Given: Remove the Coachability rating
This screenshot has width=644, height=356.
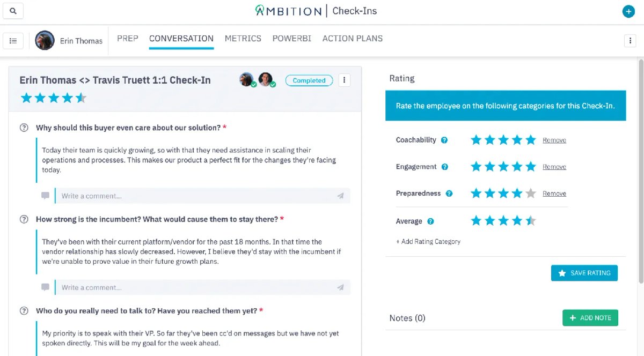Looking at the screenshot, I should coord(554,140).
